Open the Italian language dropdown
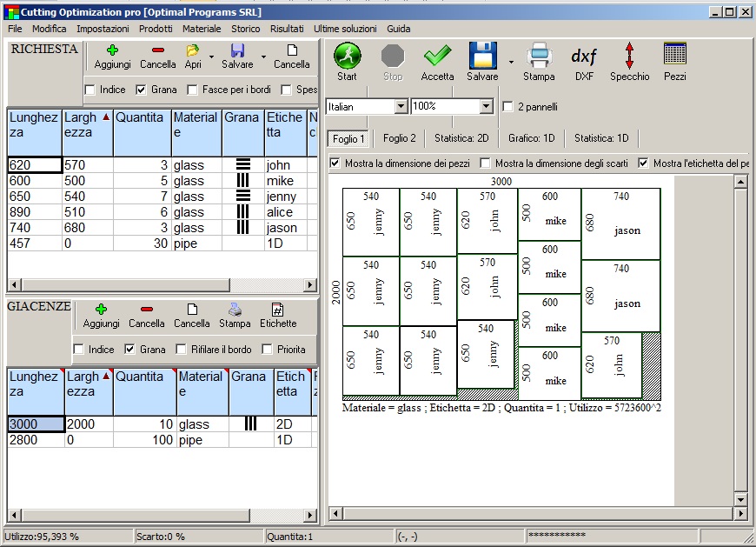Screen dimensions: 756x547 pyautogui.click(x=401, y=106)
